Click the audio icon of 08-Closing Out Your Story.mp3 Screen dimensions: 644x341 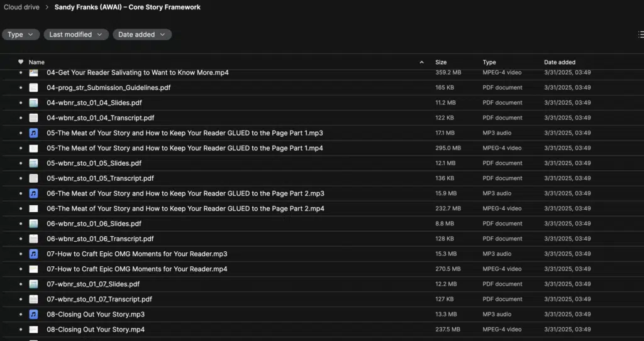[x=34, y=315]
